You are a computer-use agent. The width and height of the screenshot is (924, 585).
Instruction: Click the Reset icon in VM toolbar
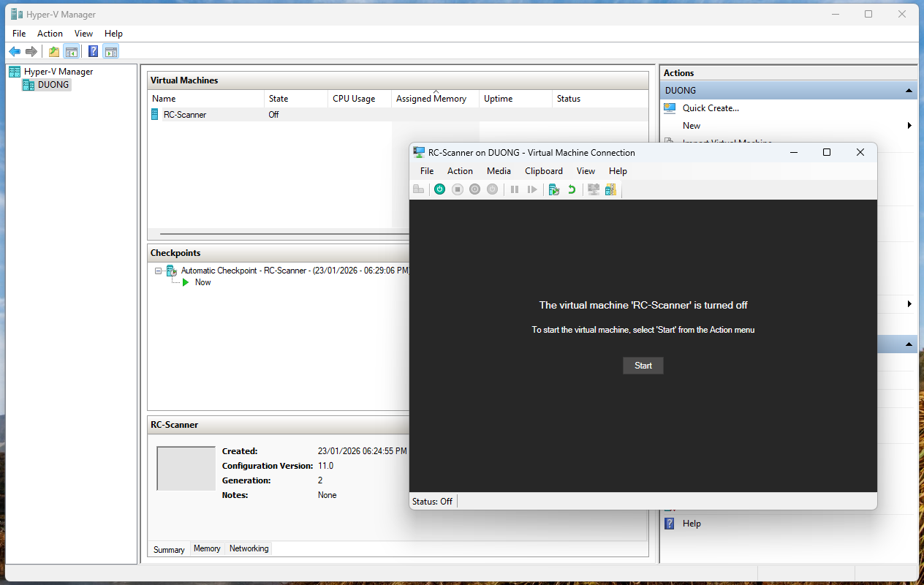point(532,189)
